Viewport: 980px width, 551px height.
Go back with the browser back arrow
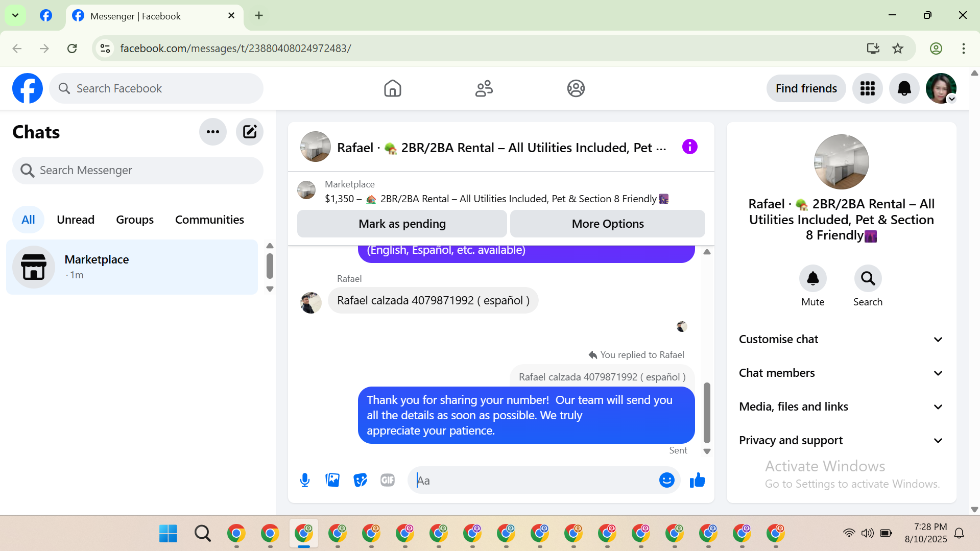tap(17, 48)
